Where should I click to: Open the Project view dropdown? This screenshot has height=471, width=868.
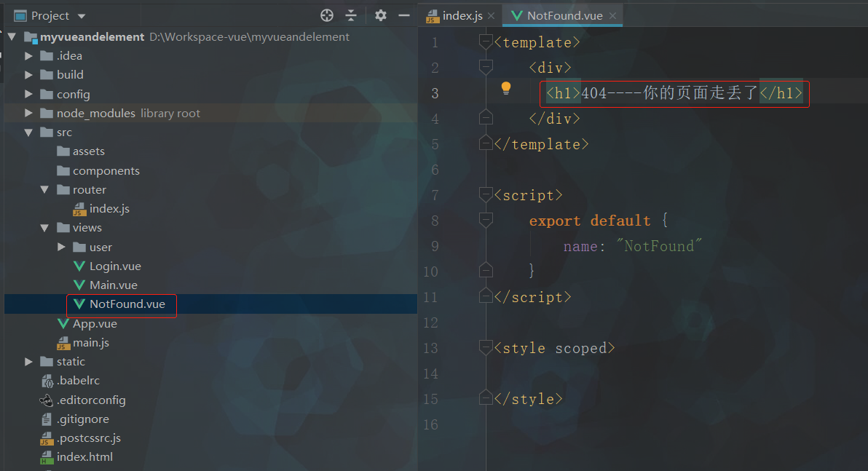pos(82,16)
